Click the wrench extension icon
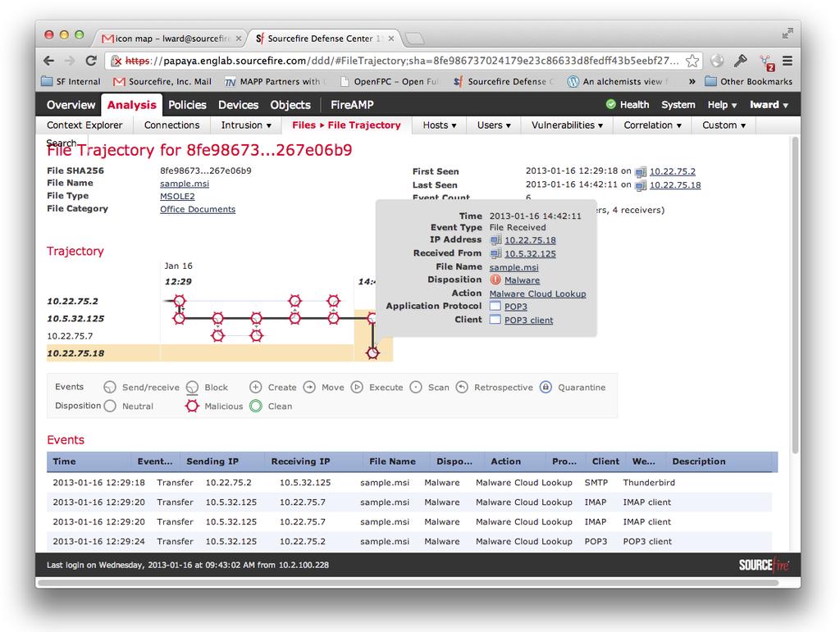This screenshot has width=840, height=632. 741,61
